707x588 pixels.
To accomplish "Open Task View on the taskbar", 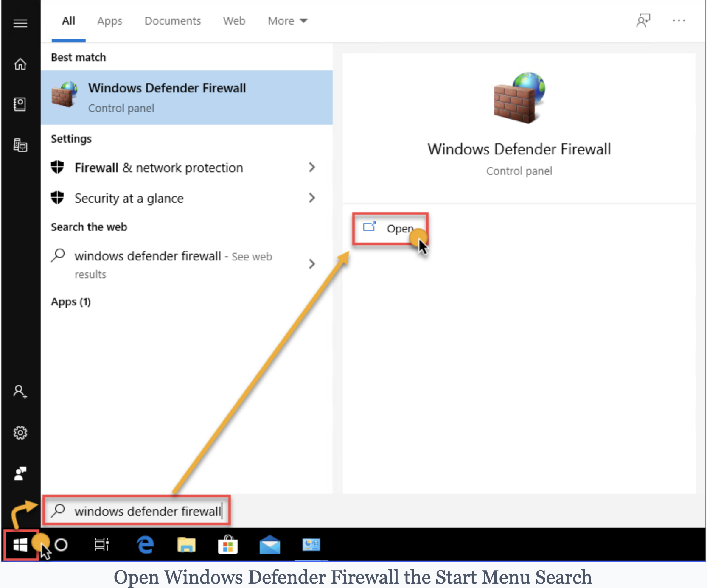I will (102, 544).
